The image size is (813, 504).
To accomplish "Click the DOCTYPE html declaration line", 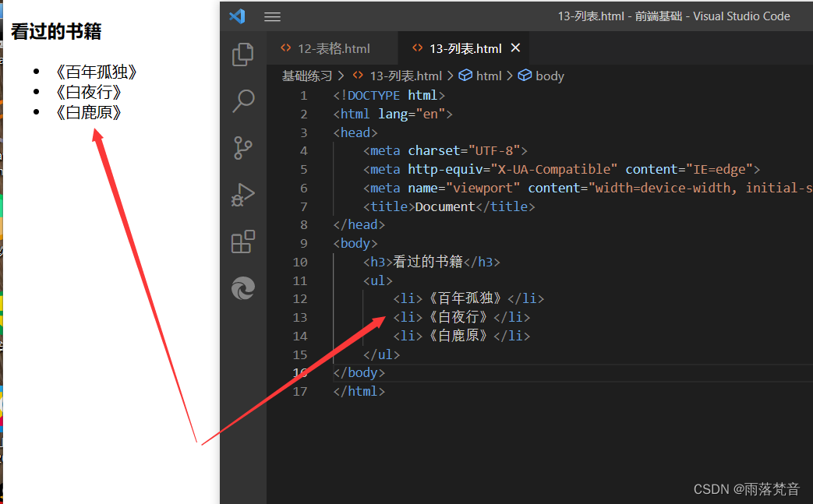I will click(389, 95).
